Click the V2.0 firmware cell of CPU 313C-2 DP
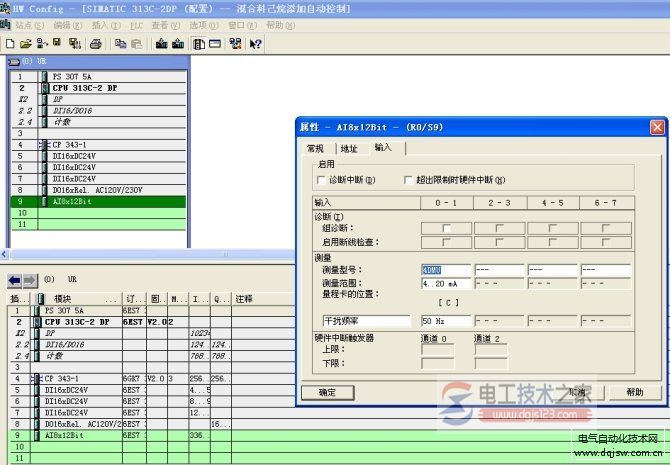The width and height of the screenshot is (670, 465). coord(157,322)
